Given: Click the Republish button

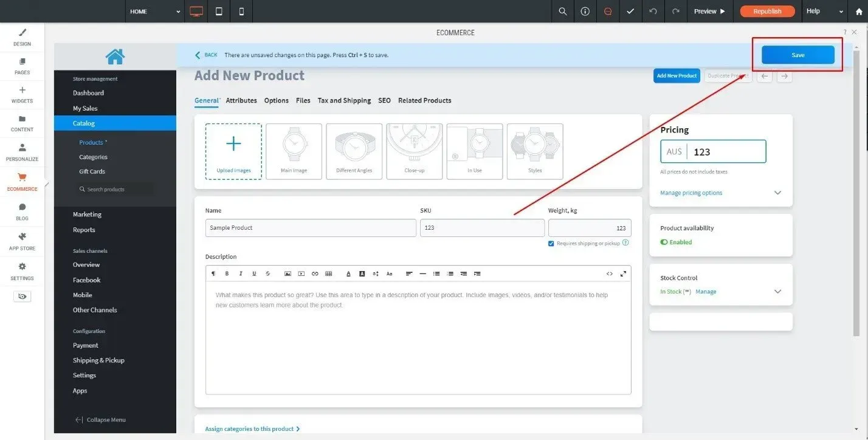Looking at the screenshot, I should [767, 11].
